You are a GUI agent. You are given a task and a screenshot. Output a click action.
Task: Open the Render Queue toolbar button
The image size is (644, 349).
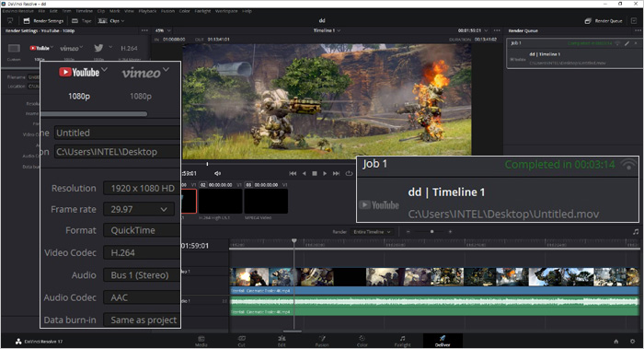(x=604, y=20)
